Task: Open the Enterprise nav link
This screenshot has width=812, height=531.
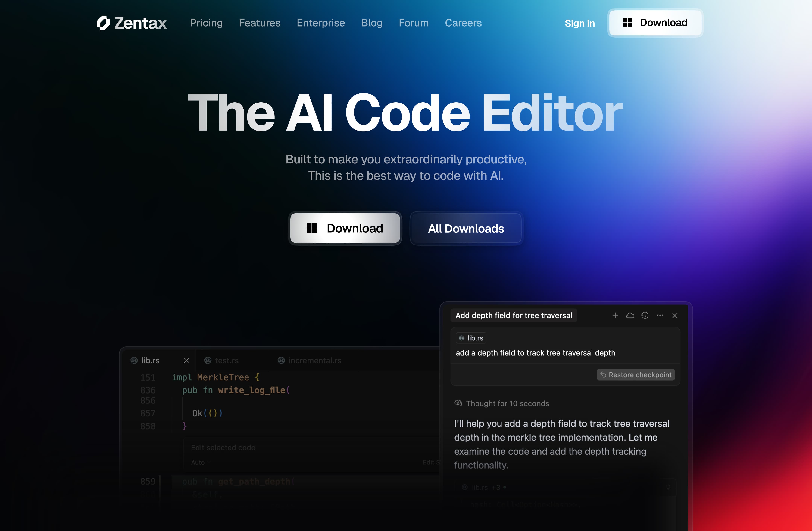Action: (321, 23)
